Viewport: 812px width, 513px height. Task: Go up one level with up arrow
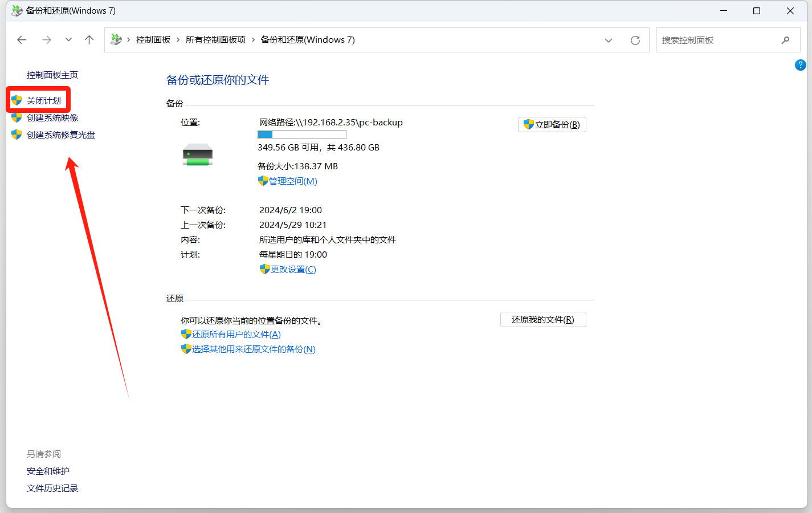click(89, 40)
